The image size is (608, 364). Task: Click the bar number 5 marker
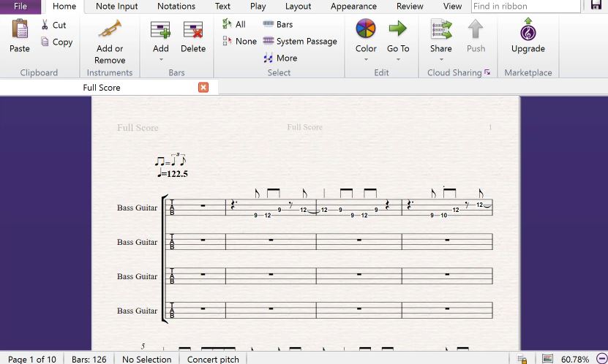tap(143, 346)
